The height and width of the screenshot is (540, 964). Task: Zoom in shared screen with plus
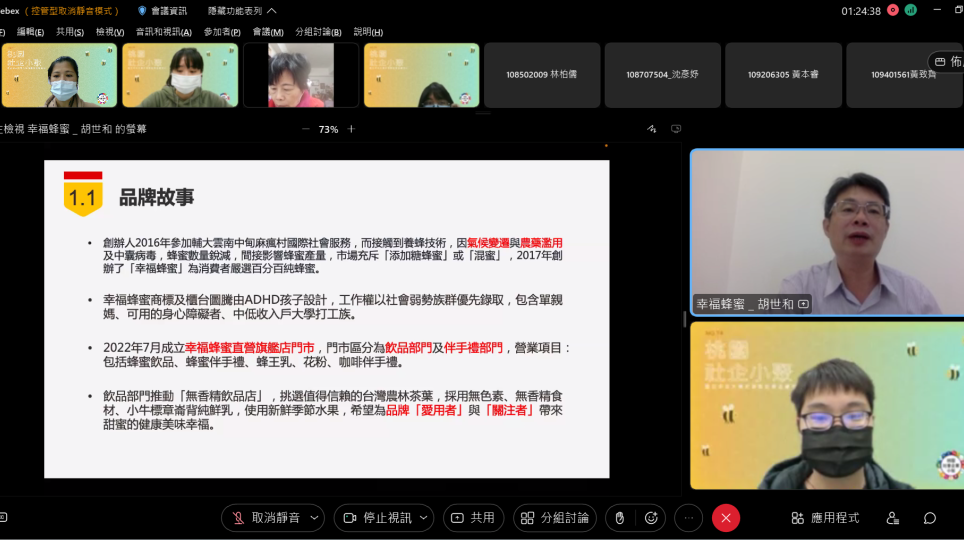click(x=351, y=129)
